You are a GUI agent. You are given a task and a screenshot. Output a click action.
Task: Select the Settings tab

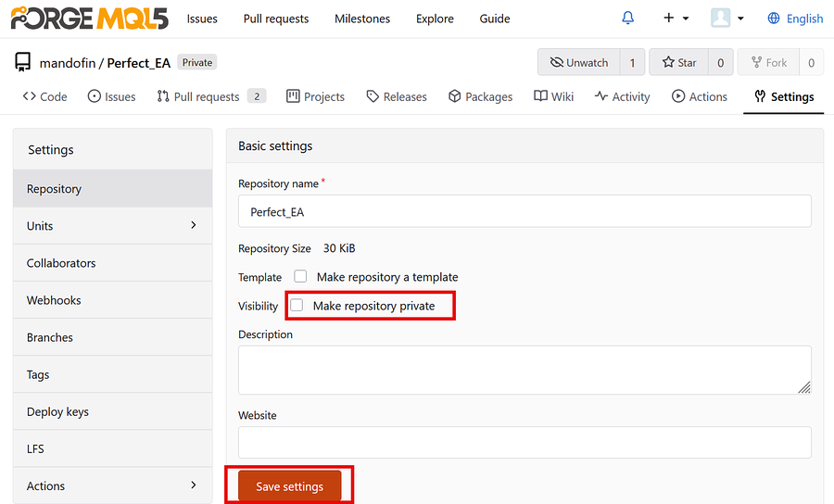pyautogui.click(x=784, y=96)
